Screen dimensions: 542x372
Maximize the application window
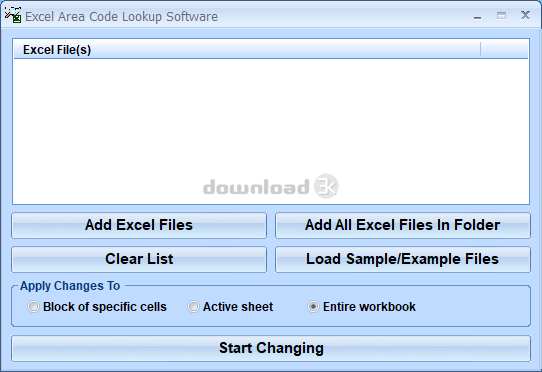click(501, 16)
